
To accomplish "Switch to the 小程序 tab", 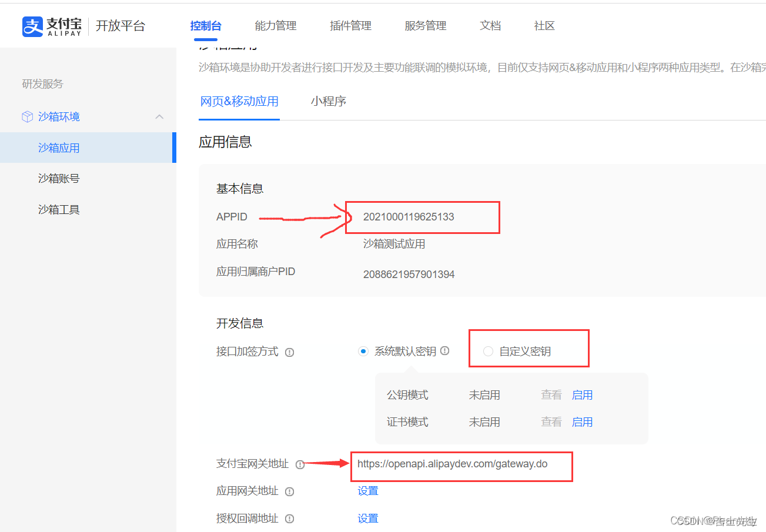I will click(x=329, y=101).
